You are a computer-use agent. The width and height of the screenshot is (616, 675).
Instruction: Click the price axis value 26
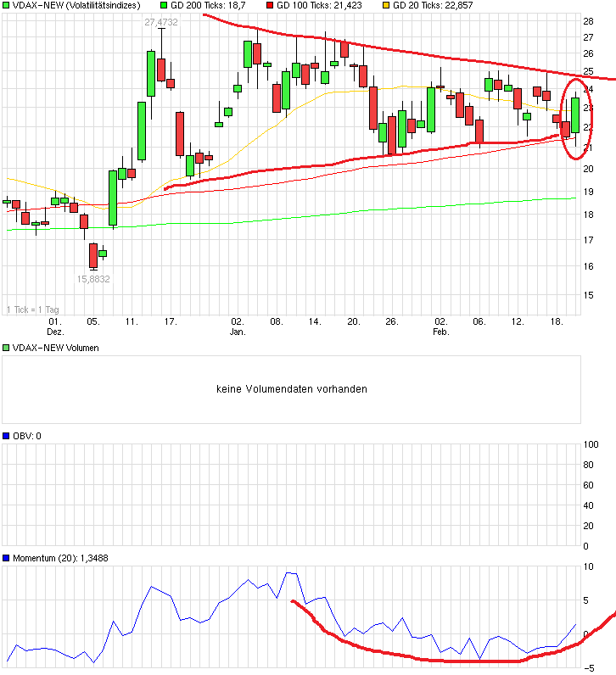coord(588,53)
